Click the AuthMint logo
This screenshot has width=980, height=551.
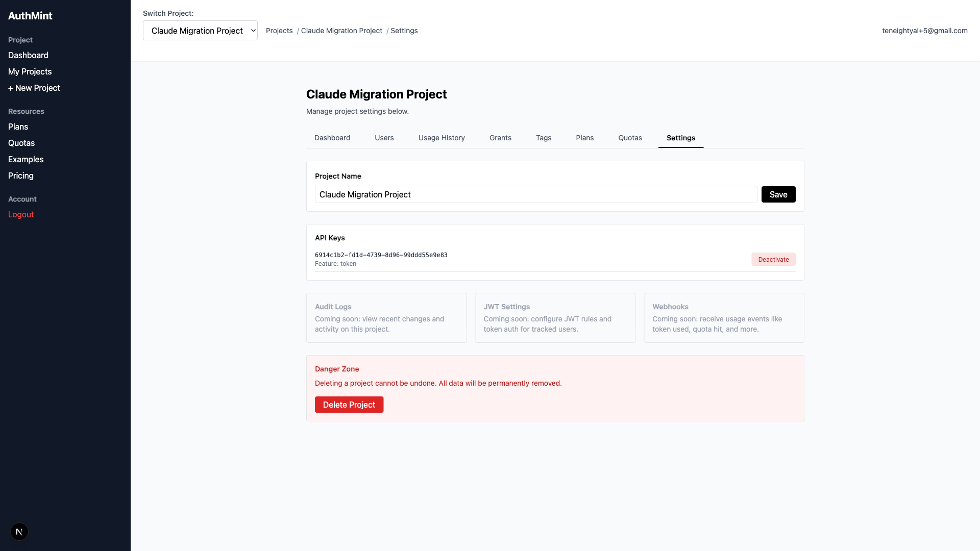(x=30, y=16)
